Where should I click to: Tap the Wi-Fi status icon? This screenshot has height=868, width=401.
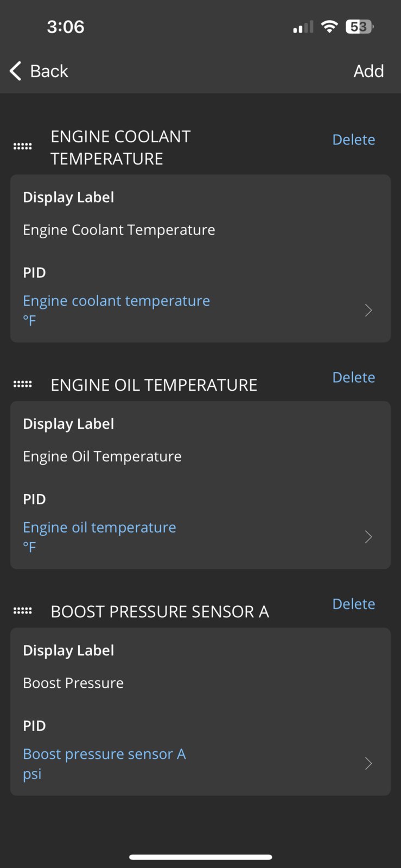329,27
